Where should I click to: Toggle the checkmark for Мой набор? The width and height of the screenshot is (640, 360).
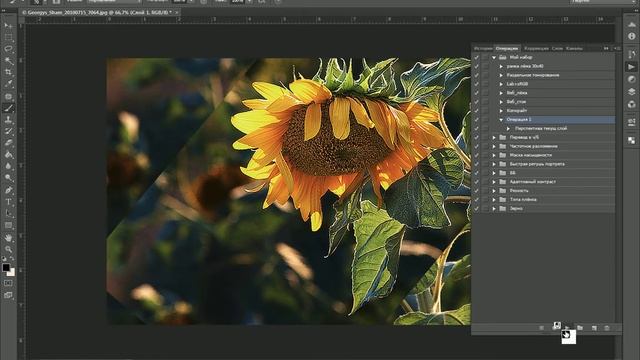pos(476,58)
